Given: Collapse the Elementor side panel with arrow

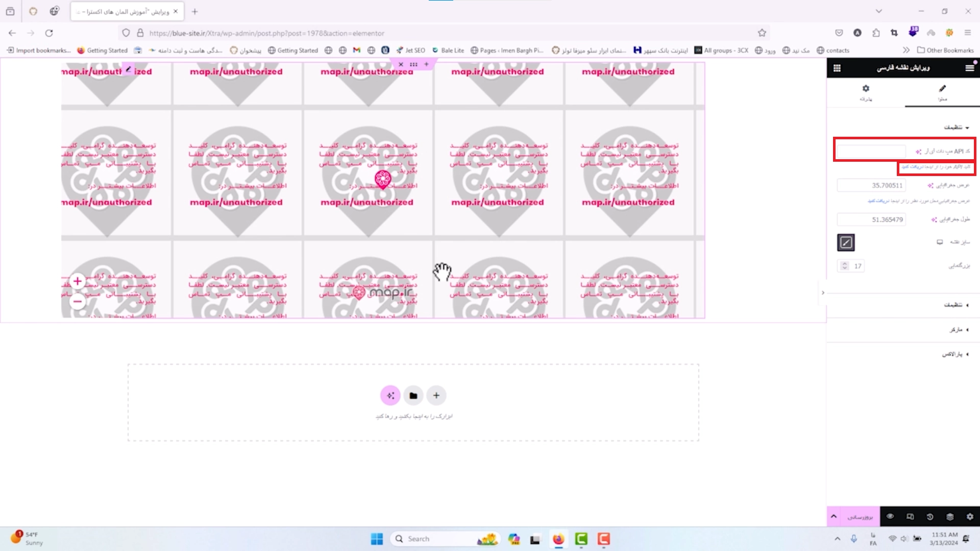Looking at the screenshot, I should (823, 293).
